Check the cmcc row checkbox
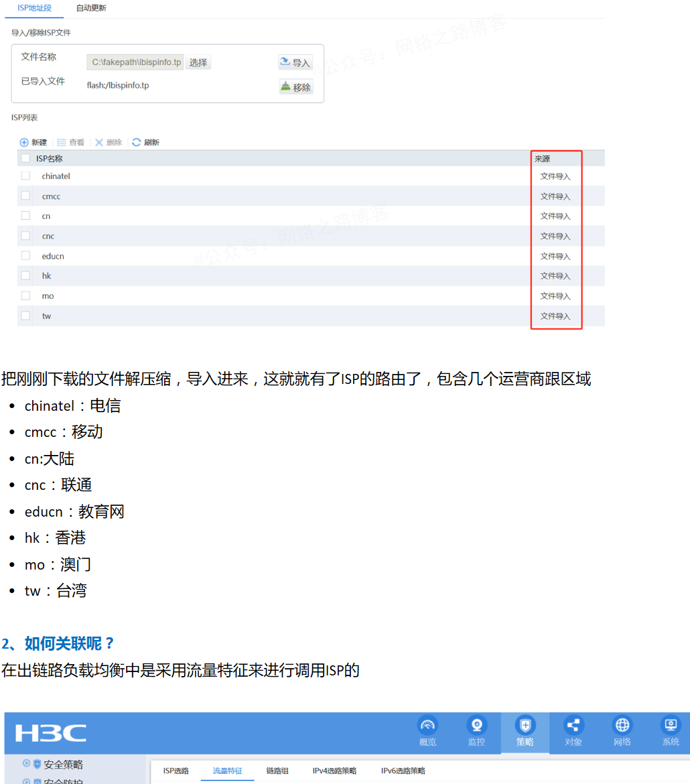690x784 pixels. pos(25,196)
